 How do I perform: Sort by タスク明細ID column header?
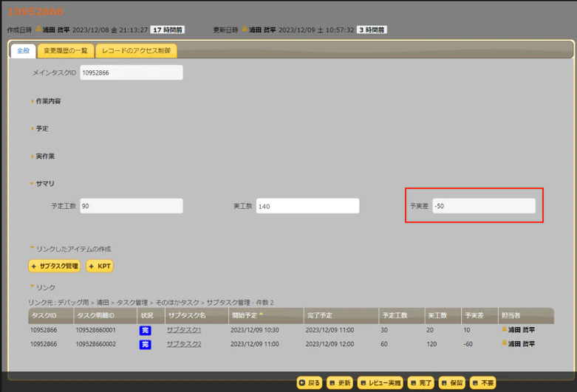point(105,315)
